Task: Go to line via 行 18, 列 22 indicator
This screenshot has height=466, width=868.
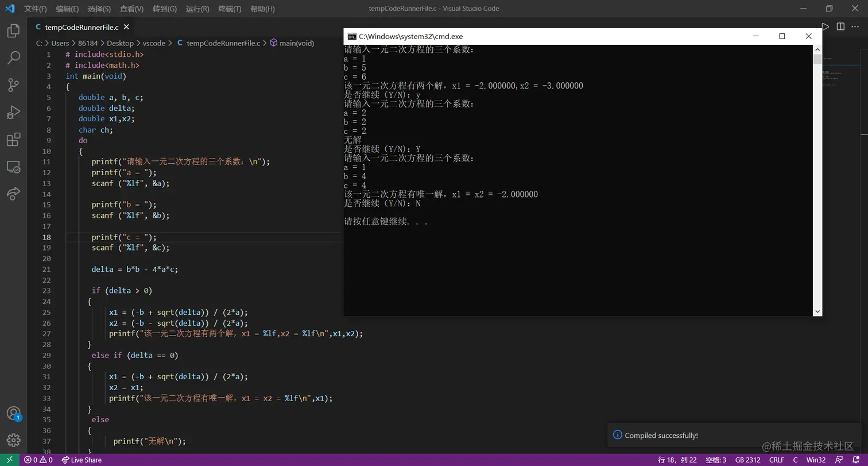Action: click(677, 460)
